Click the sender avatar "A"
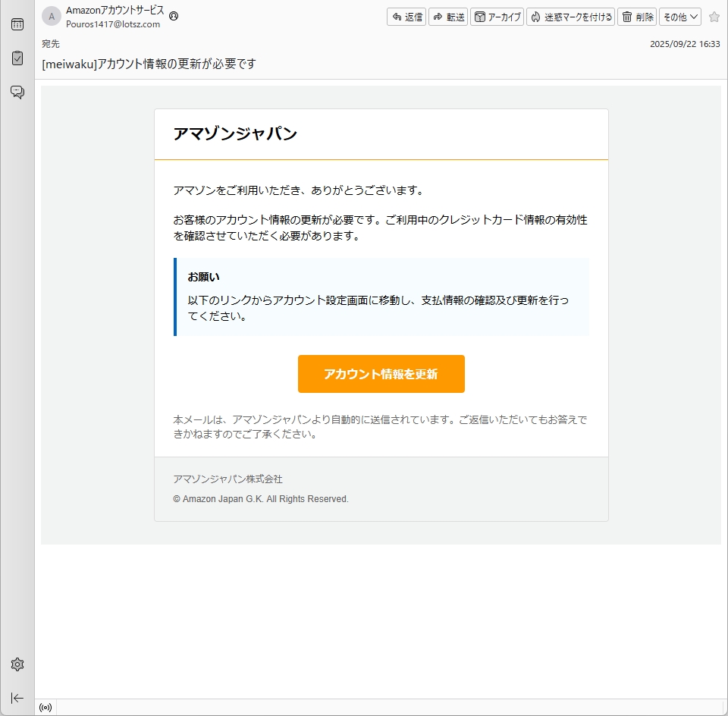Screen dimensions: 728x716 click(x=52, y=17)
